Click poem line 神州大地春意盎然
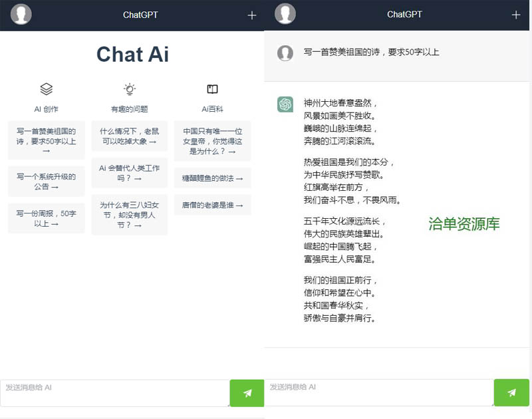532x419 pixels. click(340, 103)
